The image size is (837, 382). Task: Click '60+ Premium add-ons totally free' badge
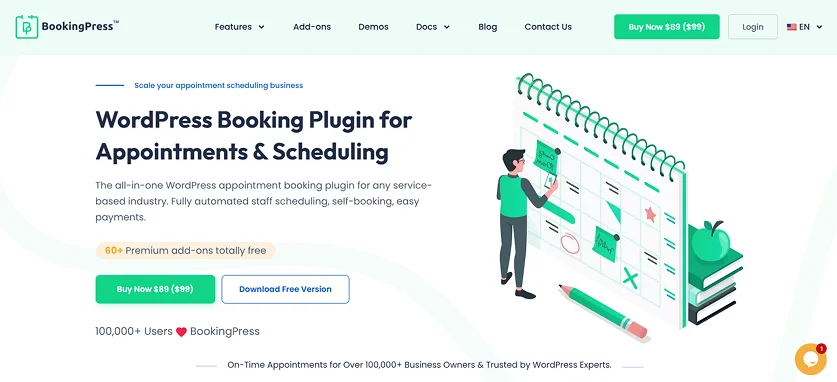(185, 250)
